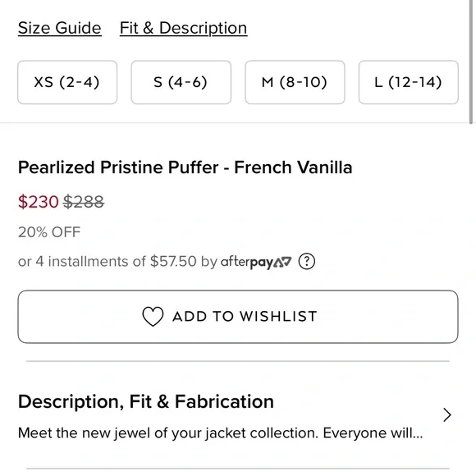Choose size M (8-10)
The height and width of the screenshot is (476, 476).
[x=295, y=82]
